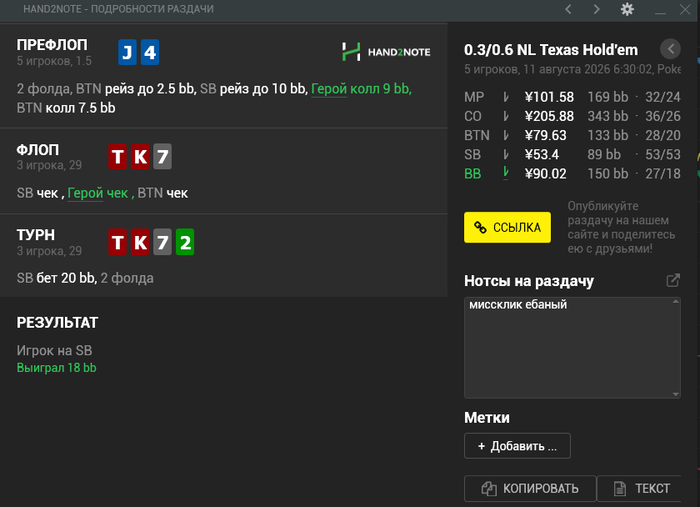Click the turn green 2 card
Viewport: 700px width, 507px height.
185,242
